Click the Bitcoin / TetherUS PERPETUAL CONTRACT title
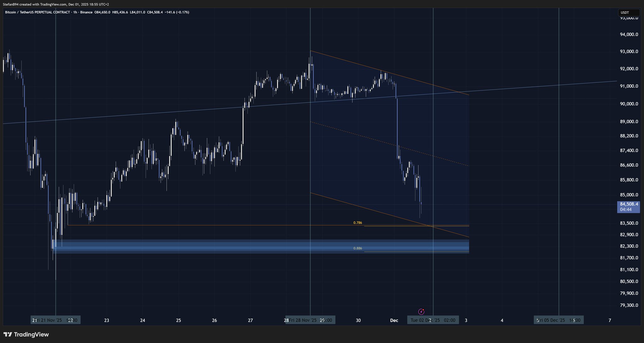This screenshot has height=343, width=644. point(37,12)
